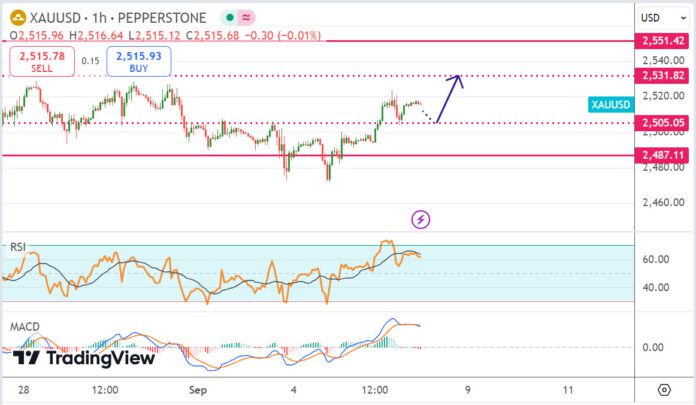
Task: Click the 2,515.78 SELL button
Action: coord(42,61)
